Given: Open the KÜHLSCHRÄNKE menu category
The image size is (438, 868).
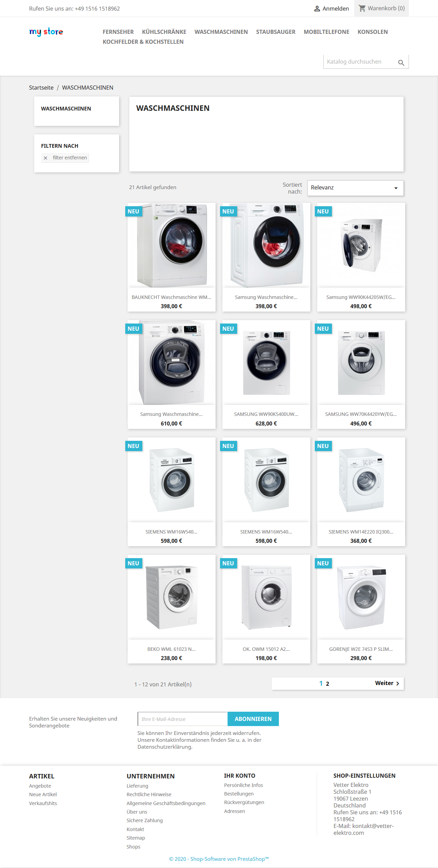Looking at the screenshot, I should [164, 32].
